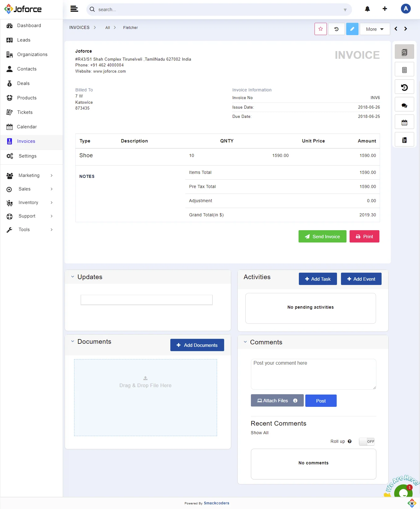The height and width of the screenshot is (509, 420).
Task: Open Organizations from the sidebar
Action: click(32, 54)
